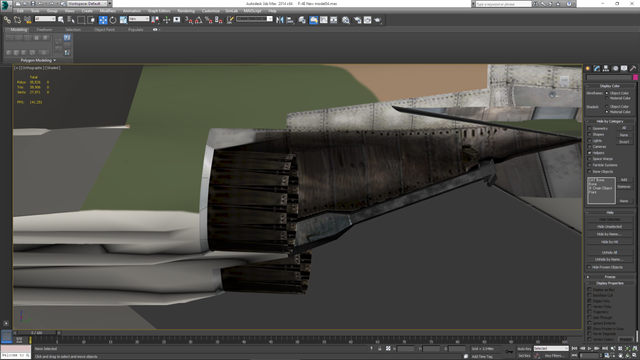Open the Edit menu
Viewport: 640px width, 360px height.
tap(20, 11)
